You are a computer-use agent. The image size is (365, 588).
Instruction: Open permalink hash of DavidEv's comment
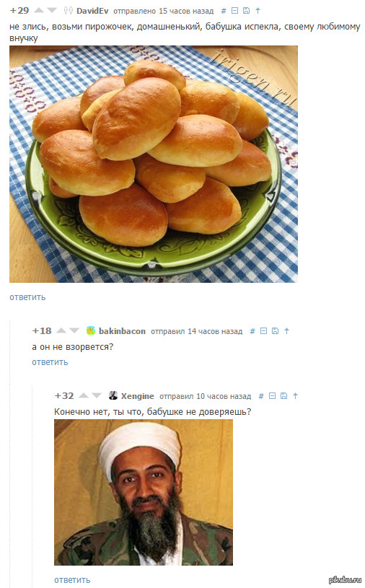(x=224, y=11)
